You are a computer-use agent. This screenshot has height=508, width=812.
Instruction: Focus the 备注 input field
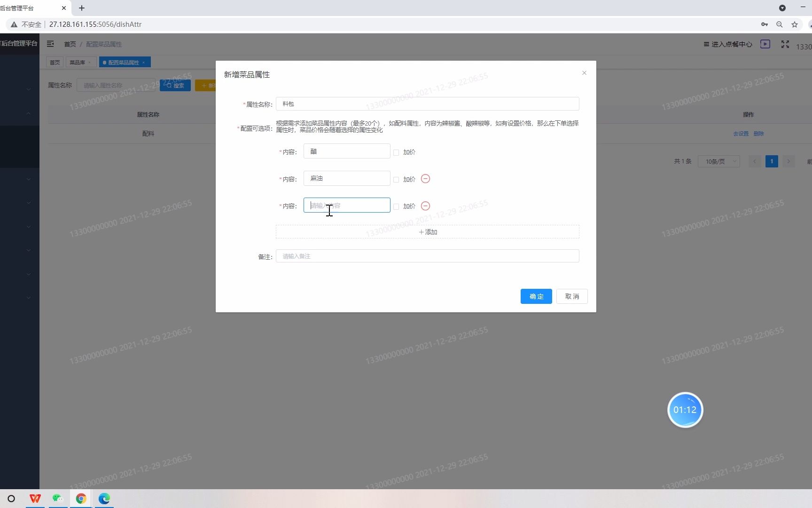click(427, 256)
